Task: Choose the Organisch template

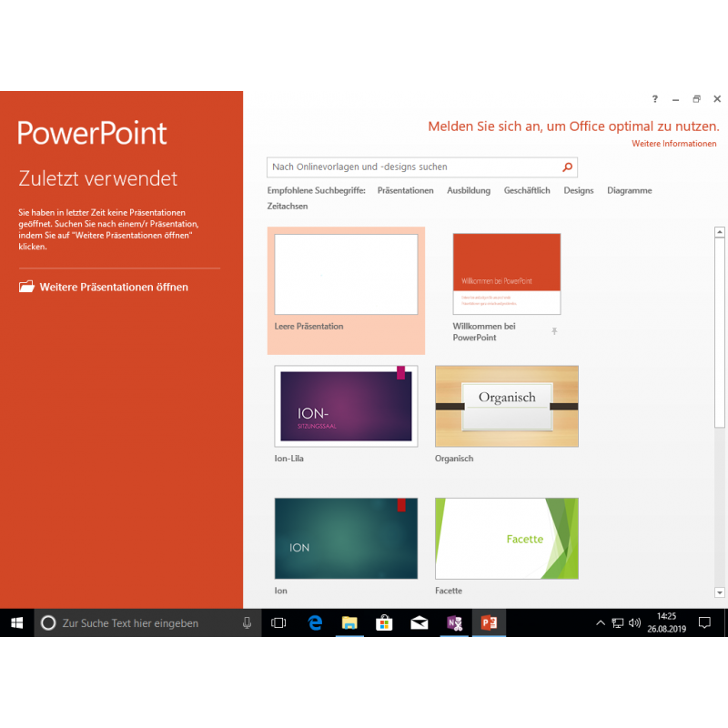Action: coord(506,406)
